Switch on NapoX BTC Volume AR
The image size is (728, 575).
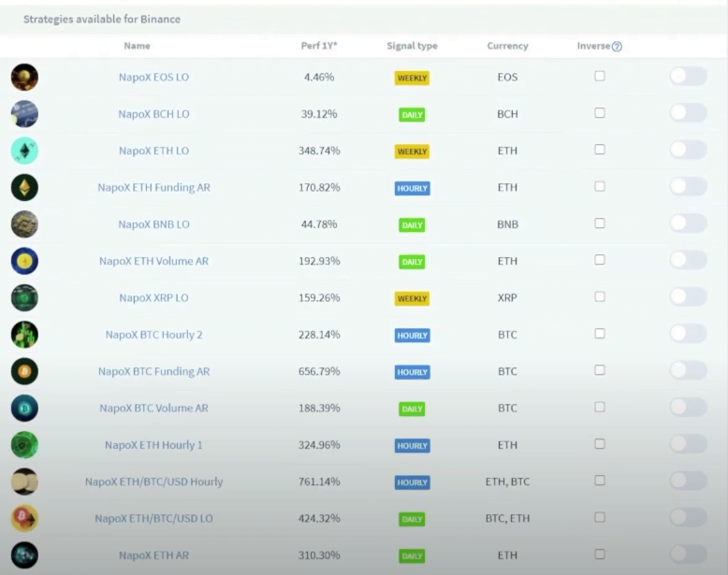click(688, 407)
